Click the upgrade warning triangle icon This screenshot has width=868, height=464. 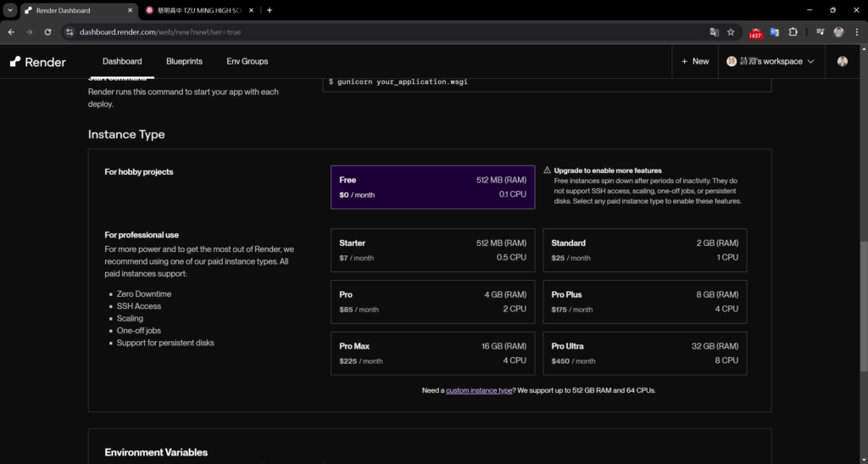[x=547, y=171]
